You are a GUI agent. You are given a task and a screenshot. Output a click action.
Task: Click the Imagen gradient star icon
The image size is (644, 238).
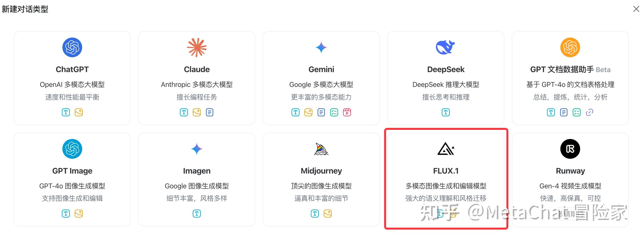point(197,149)
